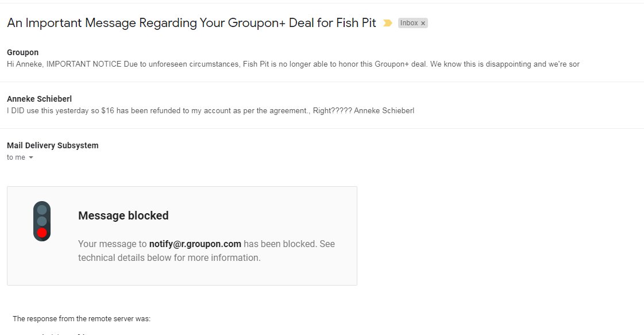The image size is (644, 335).
Task: Click the Message blocked notification box
Action: click(x=182, y=236)
